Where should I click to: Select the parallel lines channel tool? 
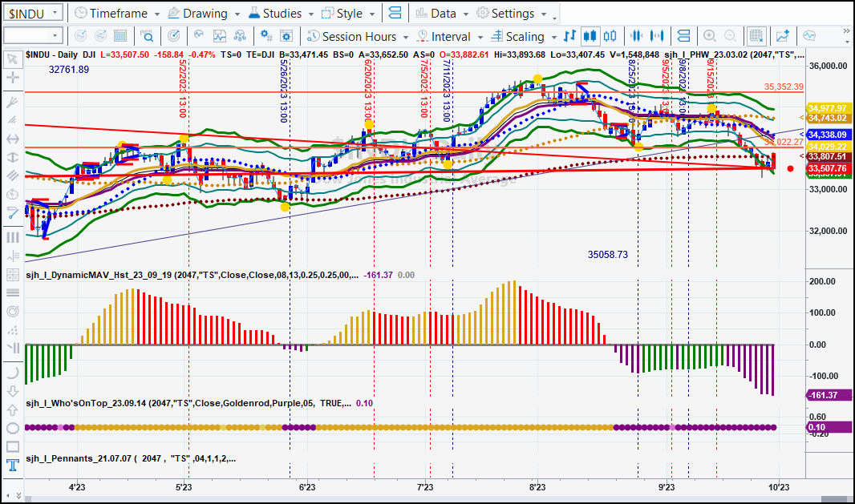click(x=12, y=175)
